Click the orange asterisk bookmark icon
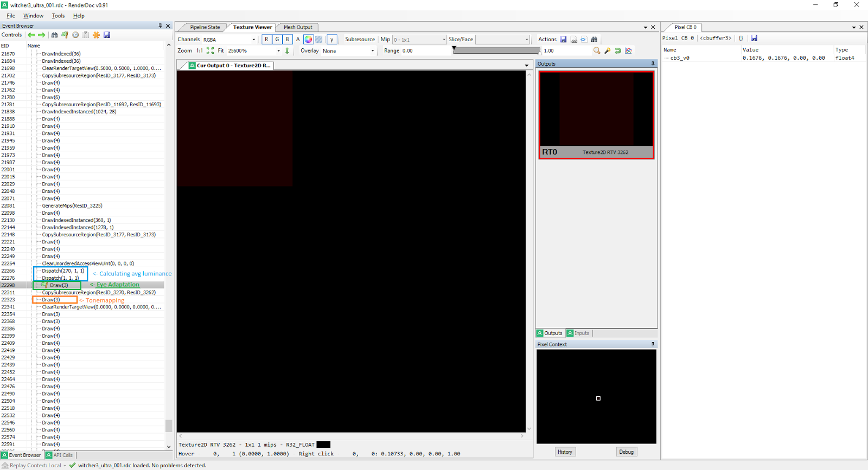868x470 pixels. 97,35
